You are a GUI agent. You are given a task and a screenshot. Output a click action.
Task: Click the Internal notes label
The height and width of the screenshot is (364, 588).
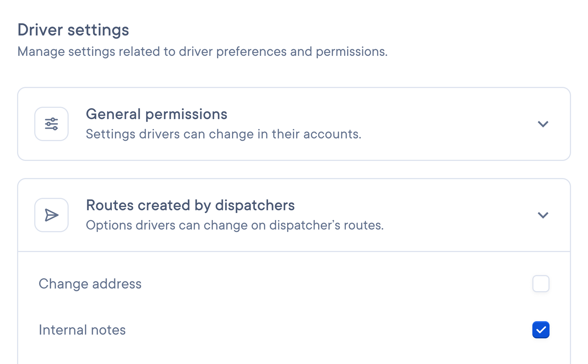82,330
